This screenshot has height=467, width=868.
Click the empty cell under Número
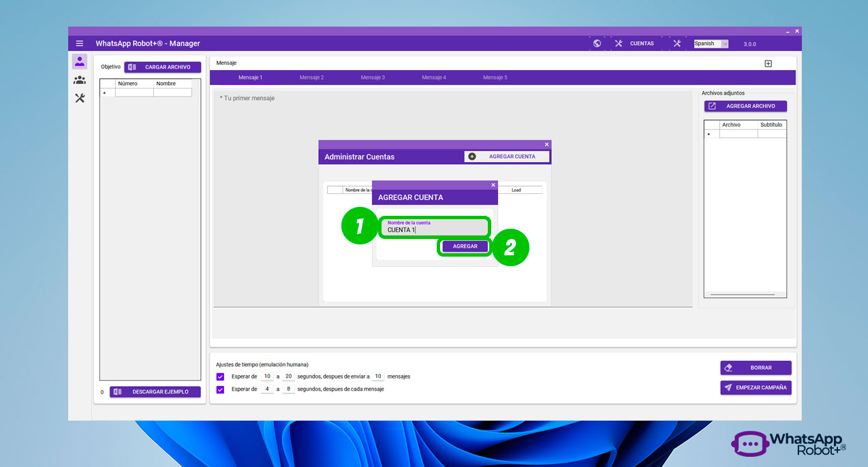134,93
